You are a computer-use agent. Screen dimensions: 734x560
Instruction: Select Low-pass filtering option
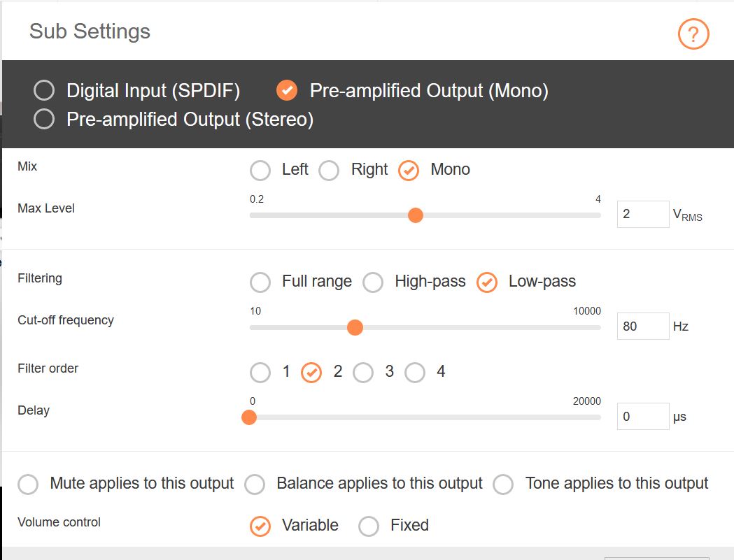pyautogui.click(x=487, y=282)
